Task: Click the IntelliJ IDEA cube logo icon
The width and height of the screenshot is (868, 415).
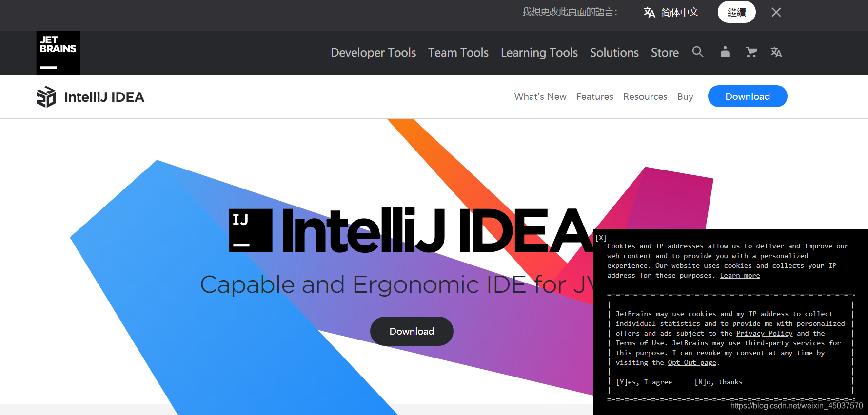Action: [x=46, y=97]
